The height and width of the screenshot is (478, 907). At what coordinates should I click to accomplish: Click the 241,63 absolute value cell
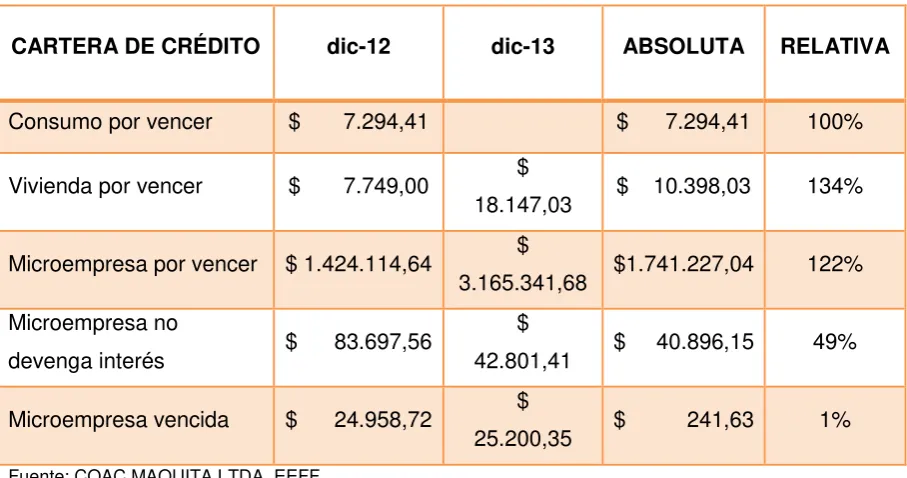click(x=683, y=425)
